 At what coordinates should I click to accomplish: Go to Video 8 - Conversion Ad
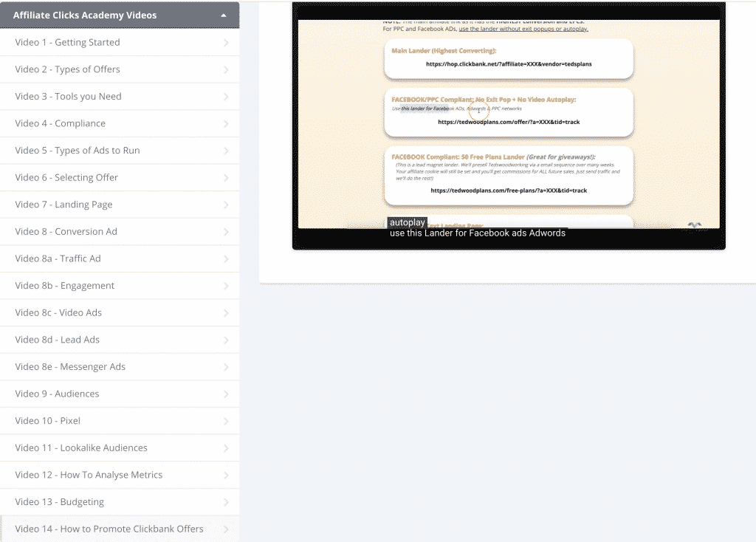[120, 231]
